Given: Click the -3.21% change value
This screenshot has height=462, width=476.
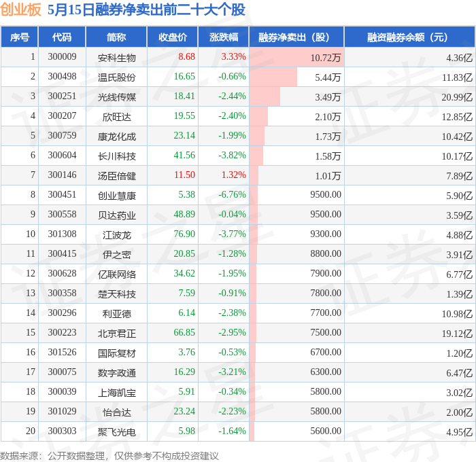Looking at the screenshot, I should 232,372.
